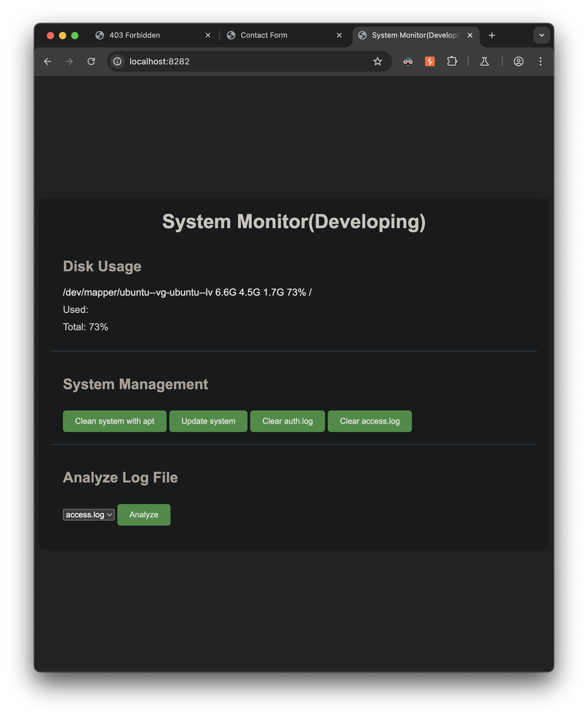The image size is (588, 717).
Task: Open the tab search chevron dropdown
Action: coord(541,35)
